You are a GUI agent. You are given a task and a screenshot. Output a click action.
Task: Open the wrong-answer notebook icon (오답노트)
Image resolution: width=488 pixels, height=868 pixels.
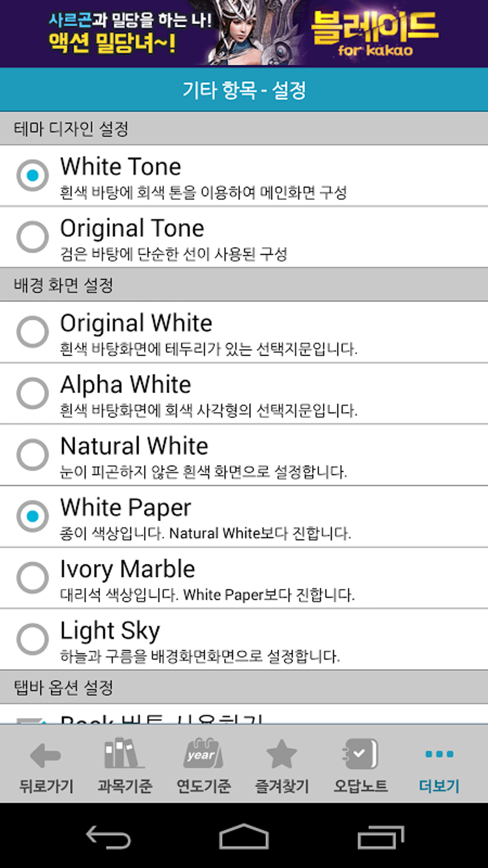click(x=361, y=754)
